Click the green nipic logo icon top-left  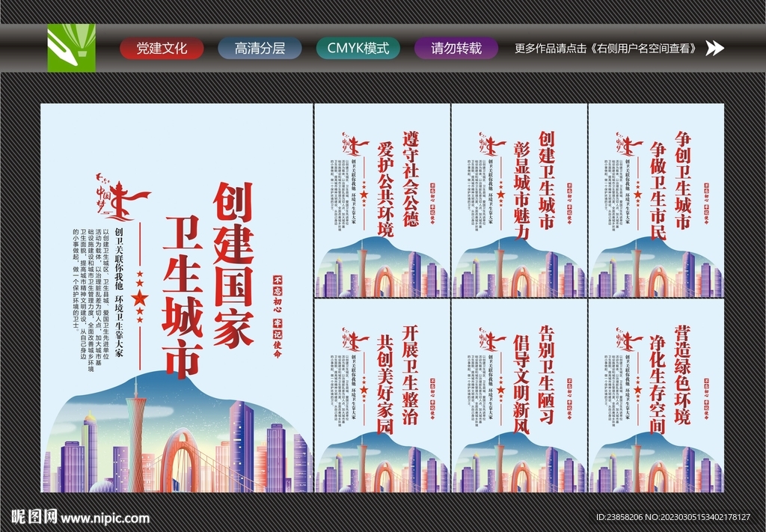click(x=71, y=49)
